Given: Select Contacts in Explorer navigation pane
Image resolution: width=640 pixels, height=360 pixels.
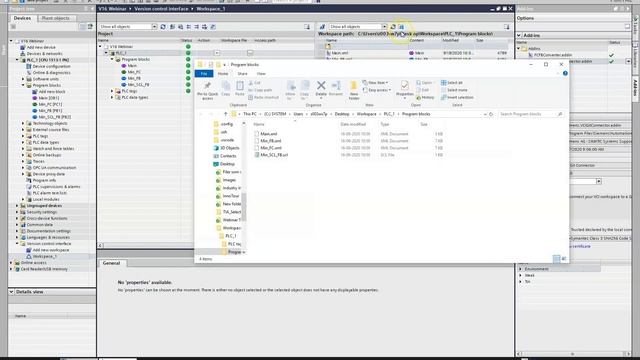Looking at the screenshot, I should pos(228,156).
